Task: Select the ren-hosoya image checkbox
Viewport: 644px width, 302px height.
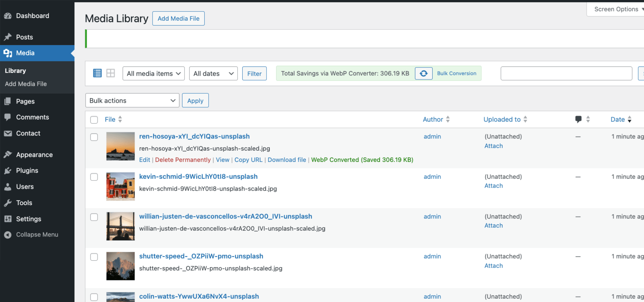Action: coord(94,137)
